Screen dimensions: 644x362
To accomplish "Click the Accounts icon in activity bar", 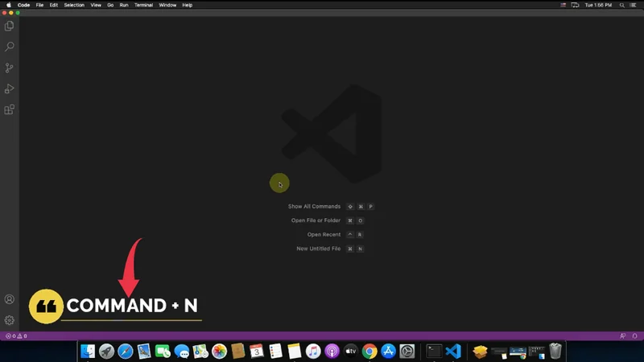I will point(10,299).
